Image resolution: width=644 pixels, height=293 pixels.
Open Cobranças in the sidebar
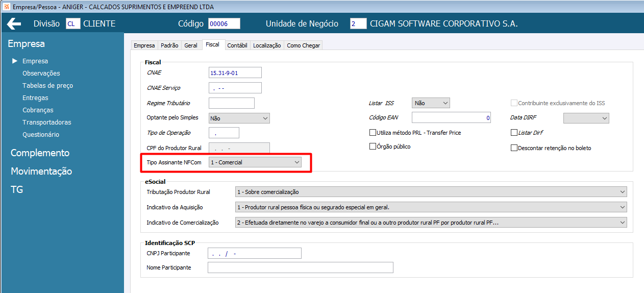pyautogui.click(x=38, y=110)
